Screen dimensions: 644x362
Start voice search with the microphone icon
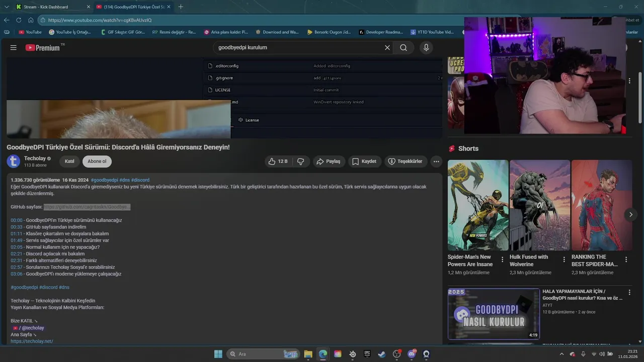(426, 48)
